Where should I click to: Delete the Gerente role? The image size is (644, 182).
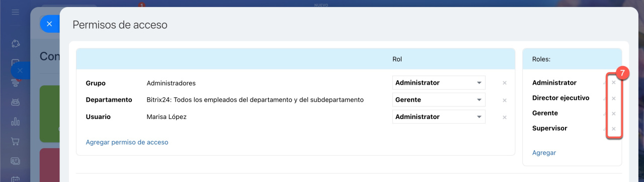(613, 113)
